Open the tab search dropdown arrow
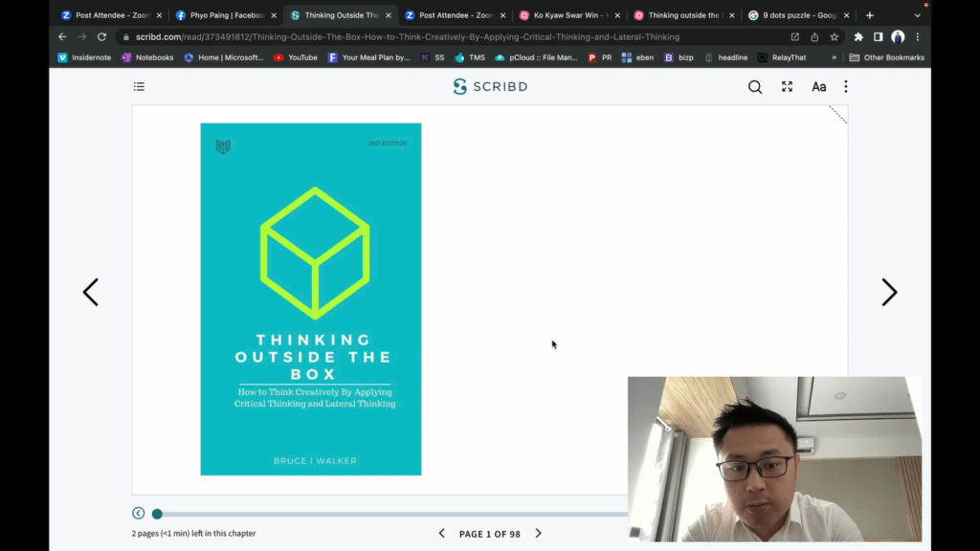Image resolution: width=980 pixels, height=551 pixels. (918, 15)
